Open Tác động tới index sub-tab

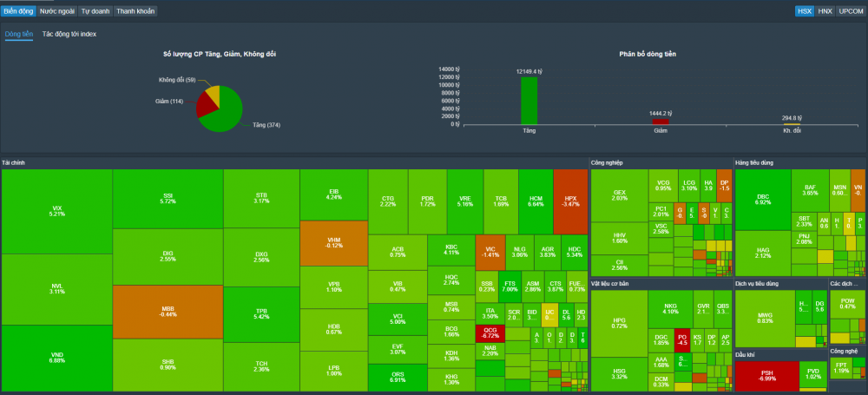[x=69, y=35]
